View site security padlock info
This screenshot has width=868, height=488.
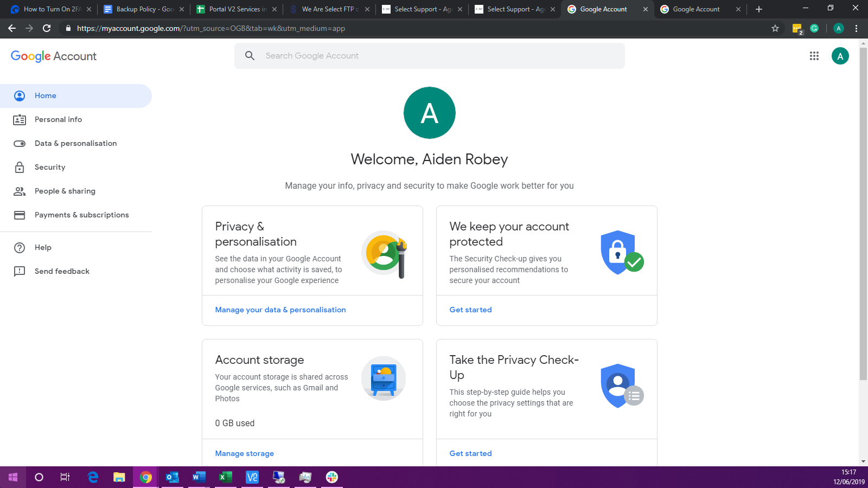coord(68,28)
